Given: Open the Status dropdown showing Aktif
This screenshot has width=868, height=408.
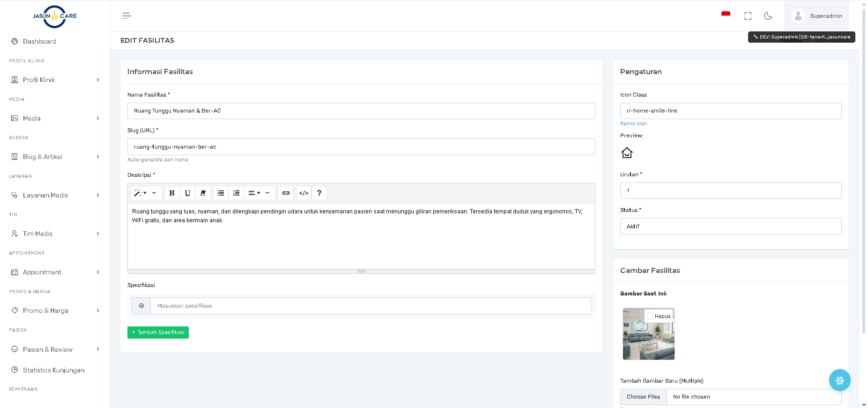Looking at the screenshot, I should click(730, 227).
